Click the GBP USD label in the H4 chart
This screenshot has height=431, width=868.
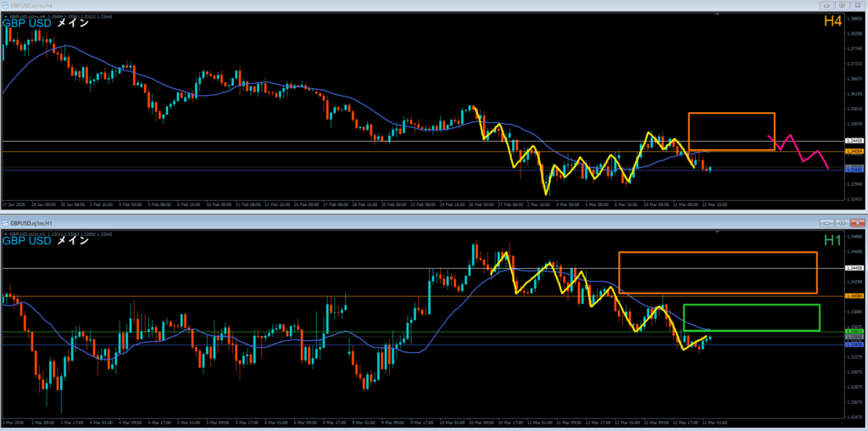click(27, 23)
